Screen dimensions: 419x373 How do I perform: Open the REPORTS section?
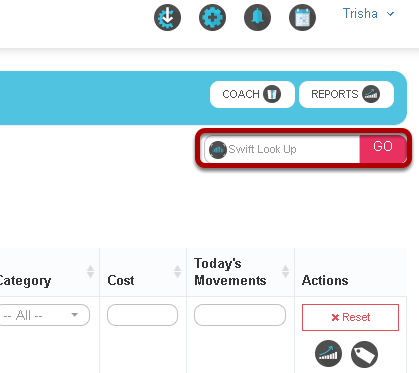click(x=346, y=94)
